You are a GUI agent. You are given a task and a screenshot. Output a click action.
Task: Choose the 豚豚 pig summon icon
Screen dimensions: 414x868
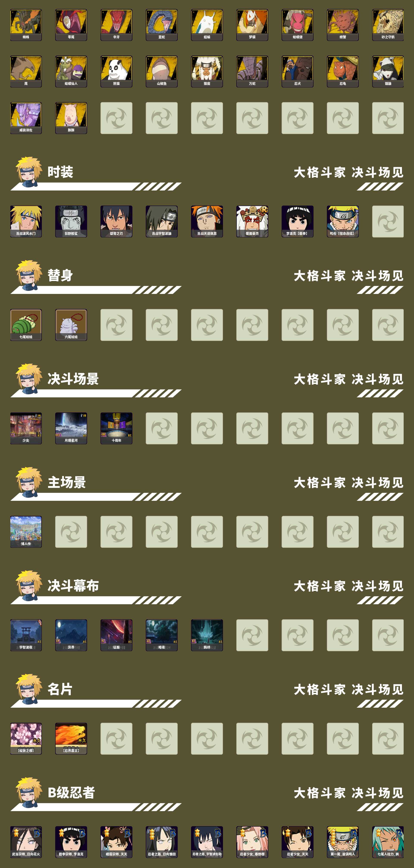pos(71,118)
